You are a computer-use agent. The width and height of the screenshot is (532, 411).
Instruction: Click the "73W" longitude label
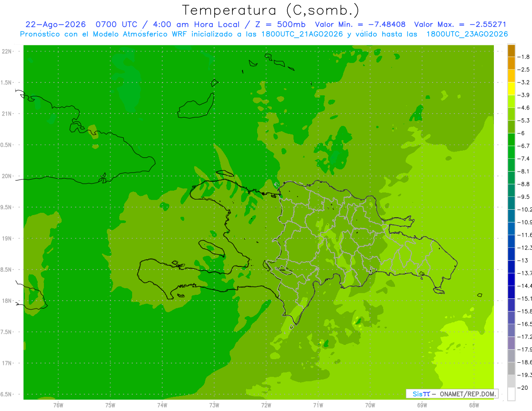[x=214, y=405]
